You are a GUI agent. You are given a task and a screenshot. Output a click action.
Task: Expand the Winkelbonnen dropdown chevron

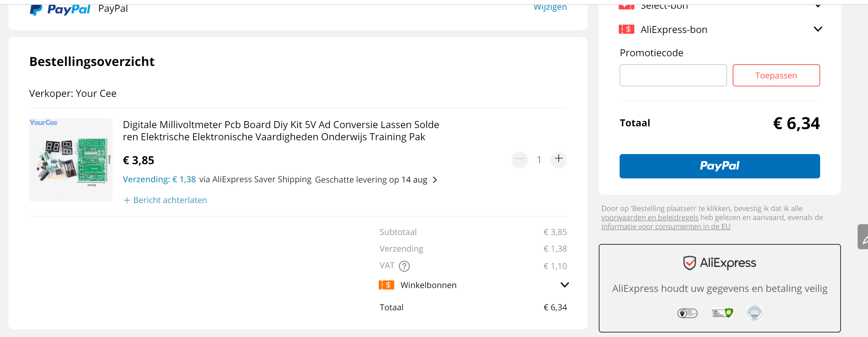click(x=565, y=285)
